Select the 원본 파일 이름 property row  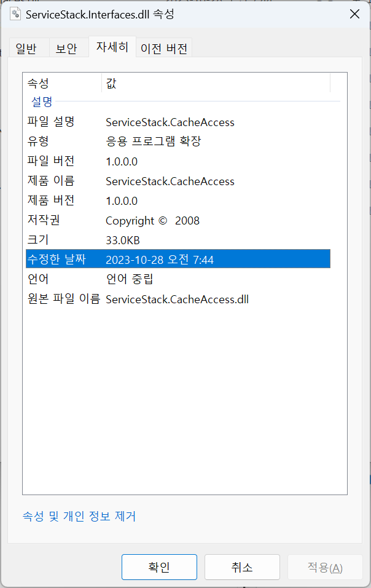point(178,299)
